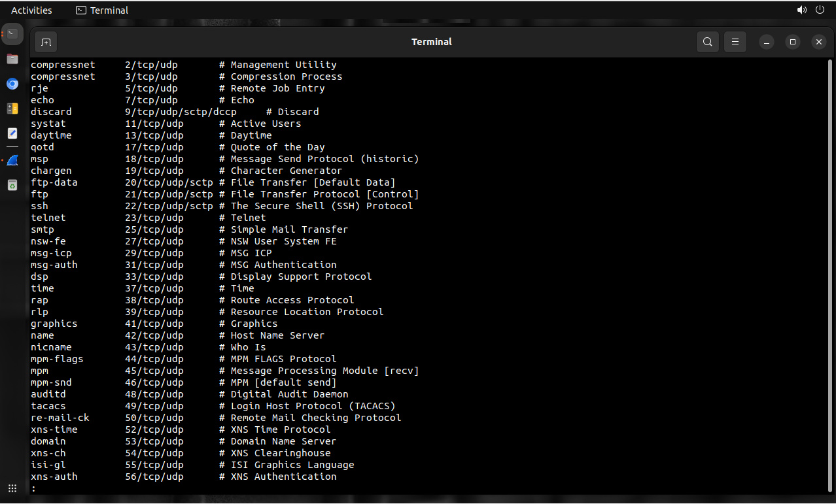Maximize the Terminal window
This screenshot has height=504, width=836.
(x=793, y=42)
